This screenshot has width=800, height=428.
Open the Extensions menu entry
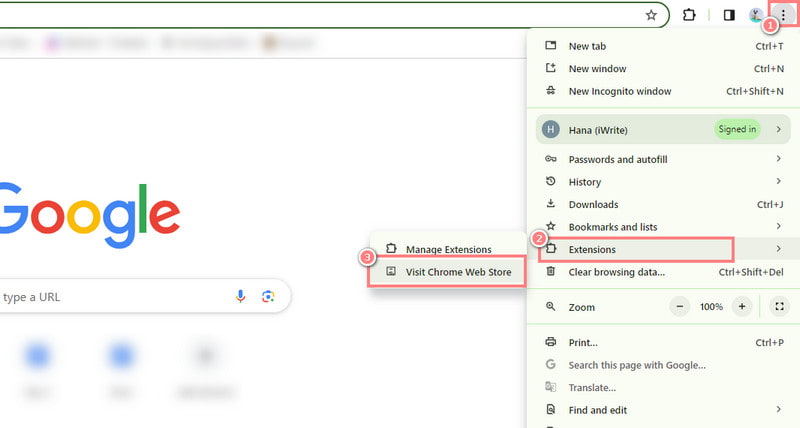click(x=664, y=249)
